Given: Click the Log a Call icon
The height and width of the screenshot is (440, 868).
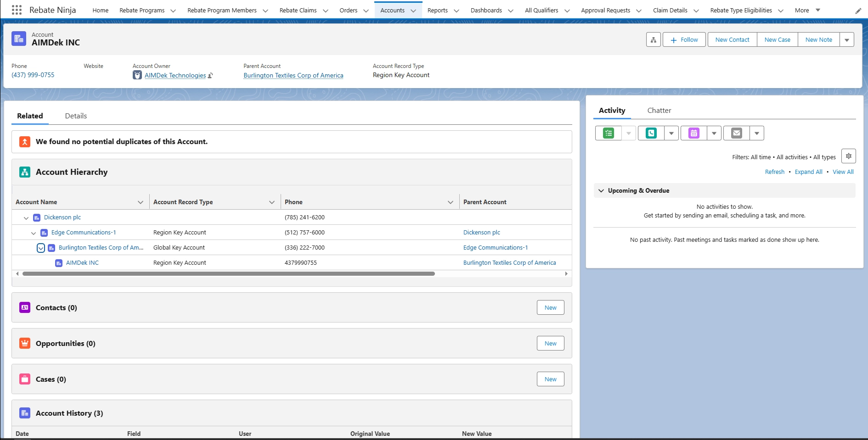Looking at the screenshot, I should (651, 133).
